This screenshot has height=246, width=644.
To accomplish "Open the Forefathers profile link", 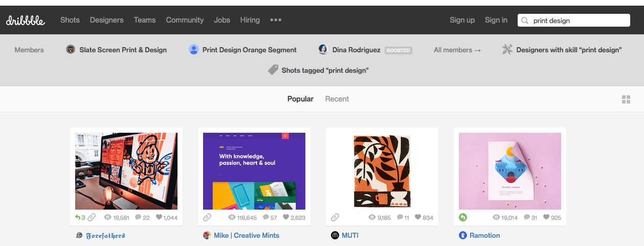I will [x=105, y=236].
